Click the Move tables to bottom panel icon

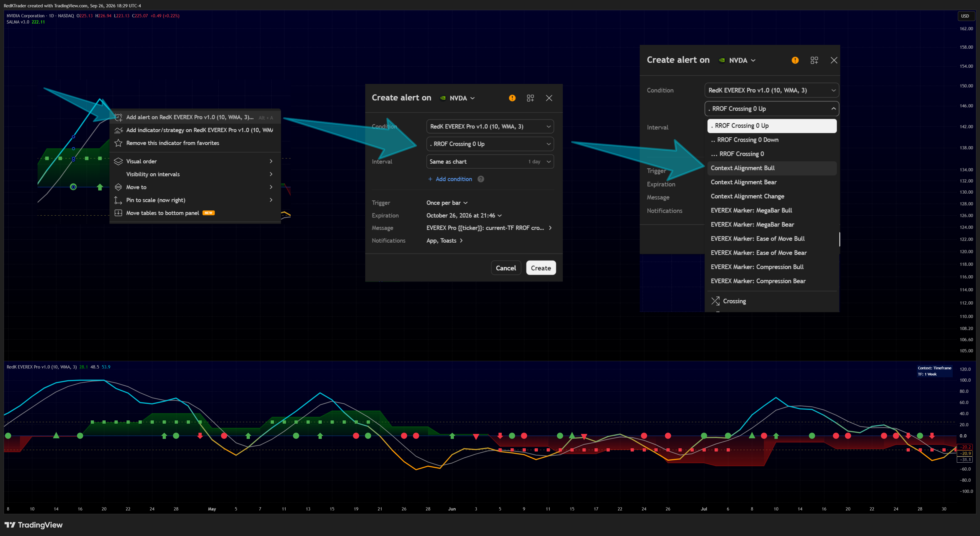[x=118, y=213]
